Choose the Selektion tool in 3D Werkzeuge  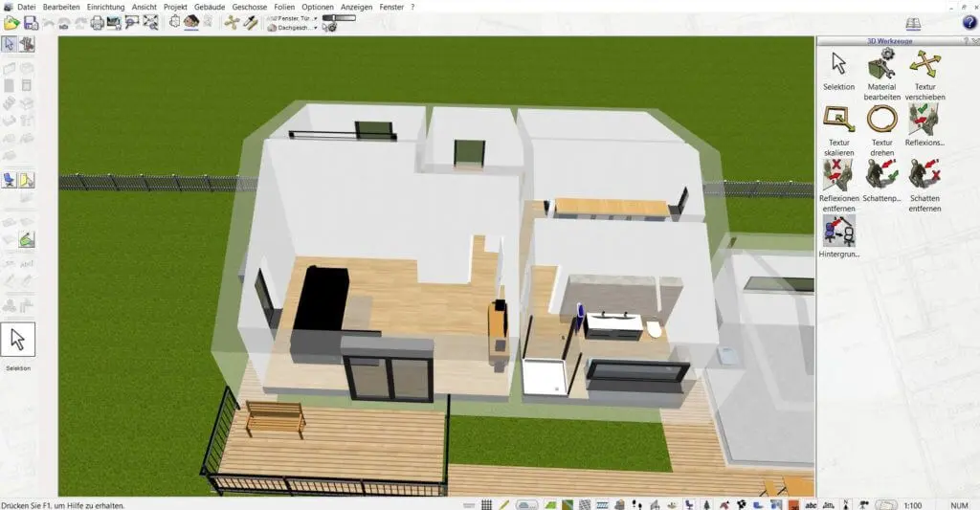point(838,70)
